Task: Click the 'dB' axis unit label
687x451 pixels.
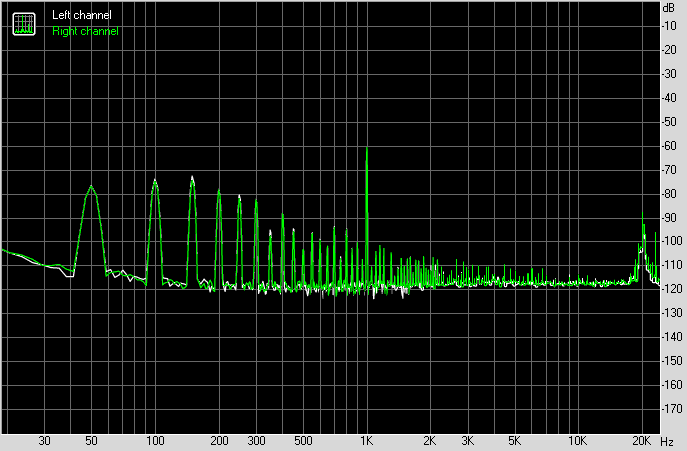Action: (669, 8)
